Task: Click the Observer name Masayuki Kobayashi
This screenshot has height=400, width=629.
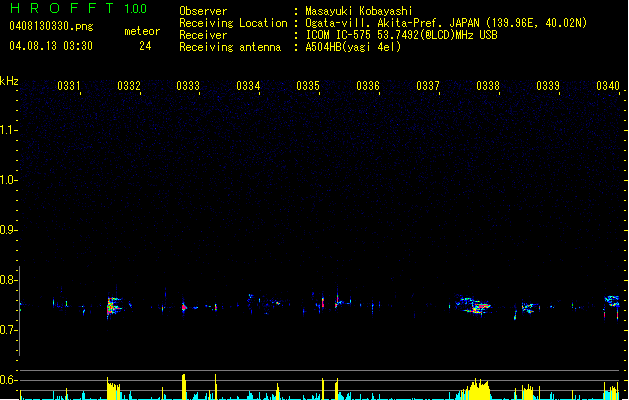Action: point(359,11)
